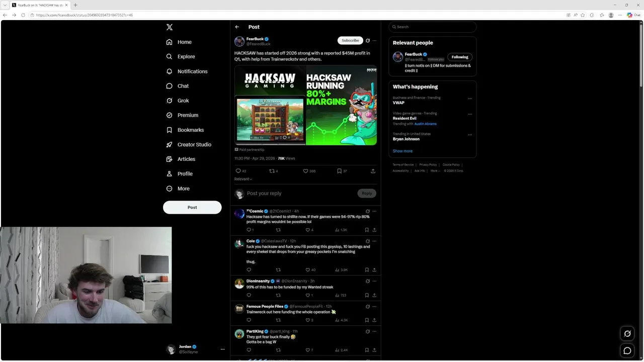View the 21Cosmic reply's 1.3K view stats
The width and height of the screenshot is (644, 362).
coord(342,230)
